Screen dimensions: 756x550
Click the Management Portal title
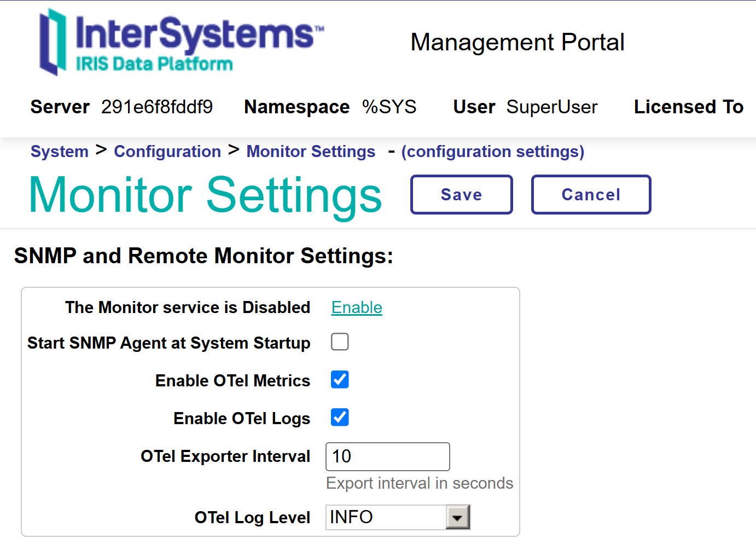click(517, 42)
